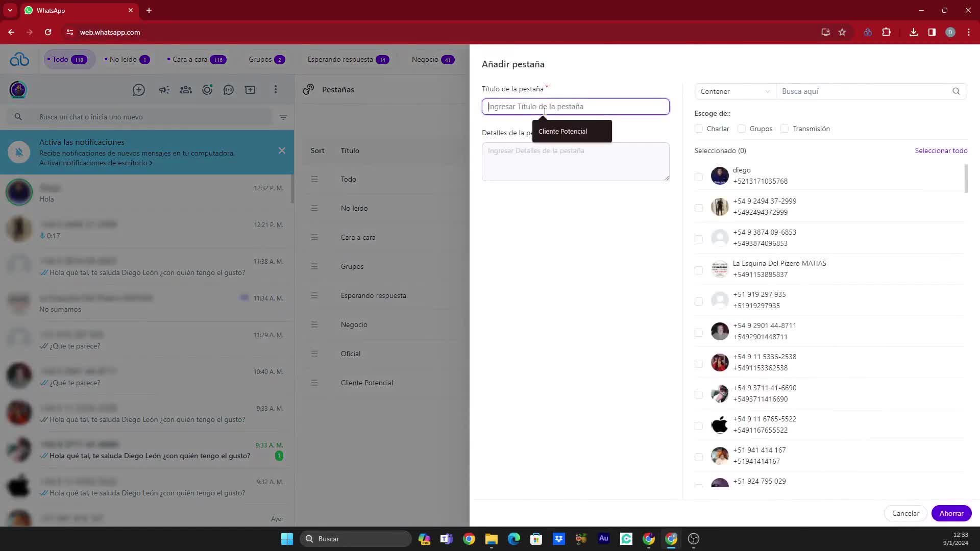Image resolution: width=980 pixels, height=551 pixels.
Task: Select contact +54 9 2494 37-2999 checkbox
Action: pos(699,208)
